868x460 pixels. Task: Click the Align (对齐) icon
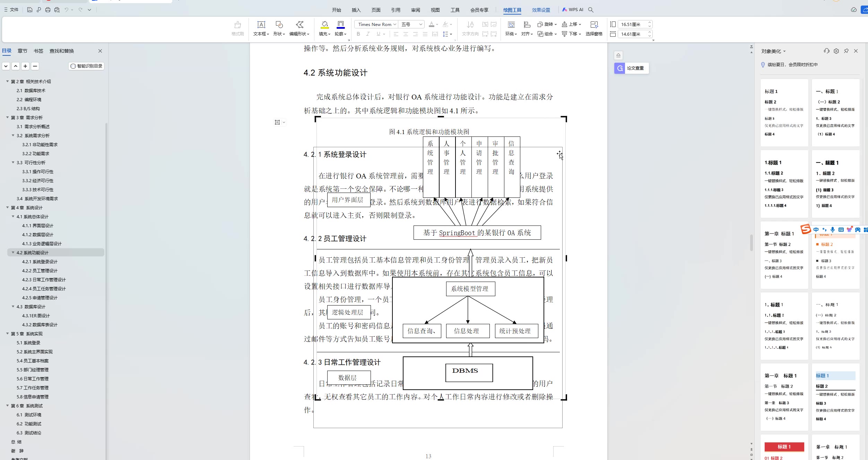[x=527, y=24]
